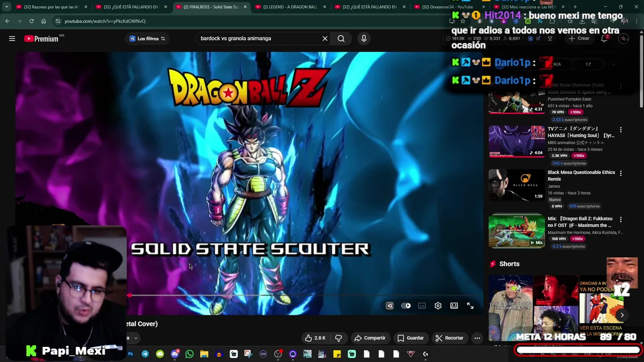Close the first '¿QUÉ ESTÁ FALLANDO EN' tab

pyautogui.click(x=166, y=7)
